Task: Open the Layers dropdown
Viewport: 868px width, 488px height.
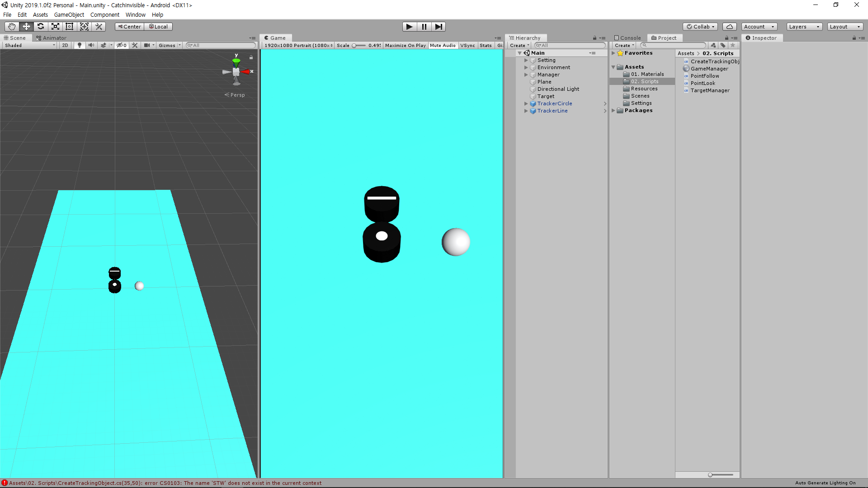Action: [x=804, y=27]
